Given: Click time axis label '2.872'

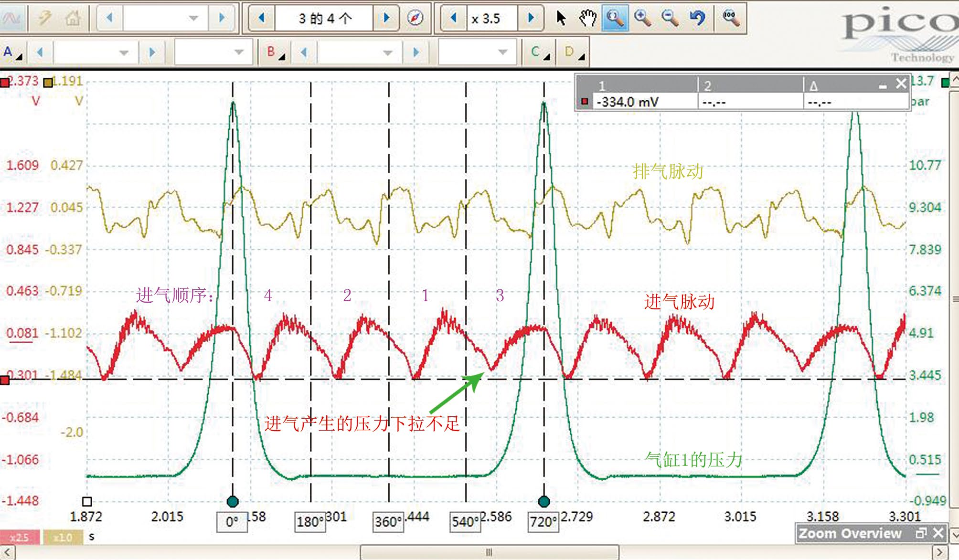Looking at the screenshot, I should coord(659,517).
